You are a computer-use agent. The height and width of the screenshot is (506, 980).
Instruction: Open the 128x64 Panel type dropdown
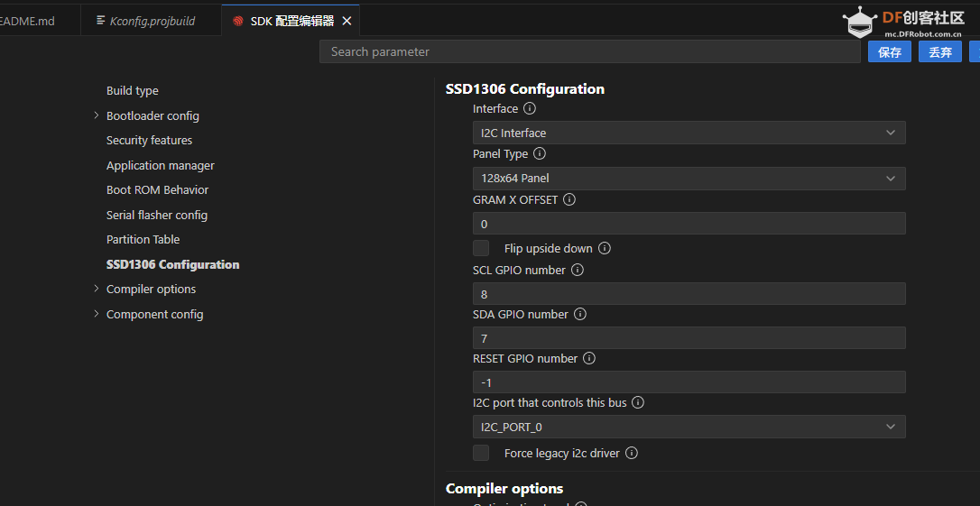(689, 179)
